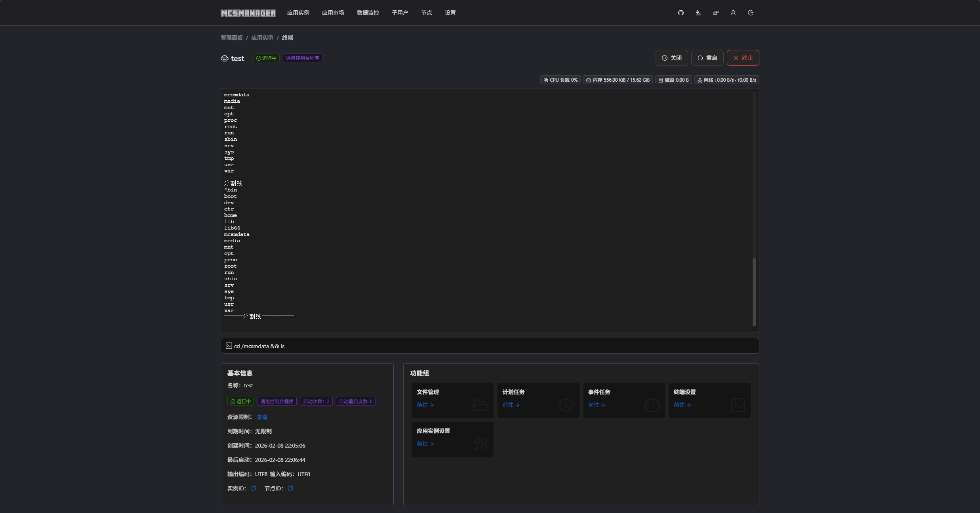Click the logout arrow icon

750,13
